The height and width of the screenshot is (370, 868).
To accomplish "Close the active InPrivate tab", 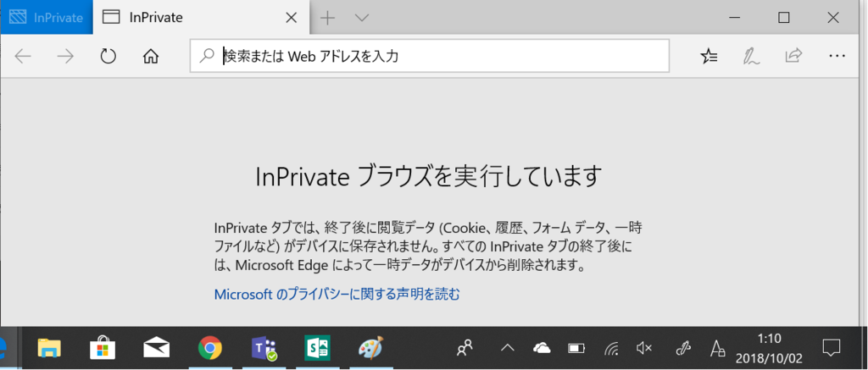I will [292, 18].
